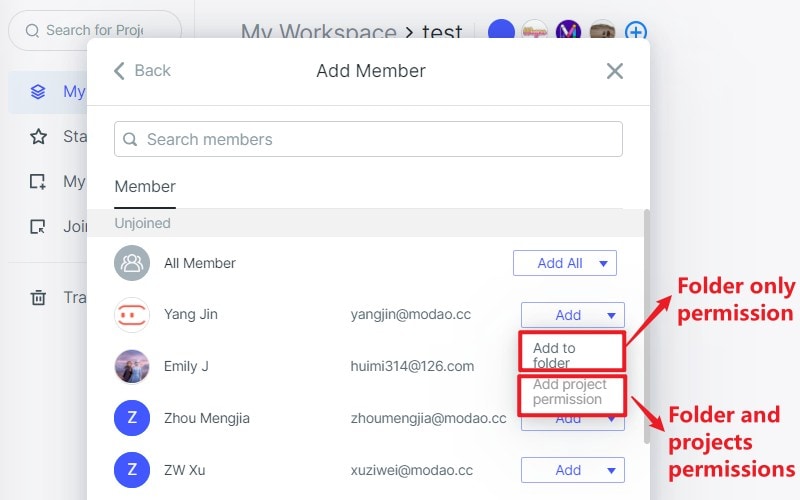This screenshot has width=800, height=500.
Task: Choose the Add project permission option
Action: pyautogui.click(x=570, y=392)
